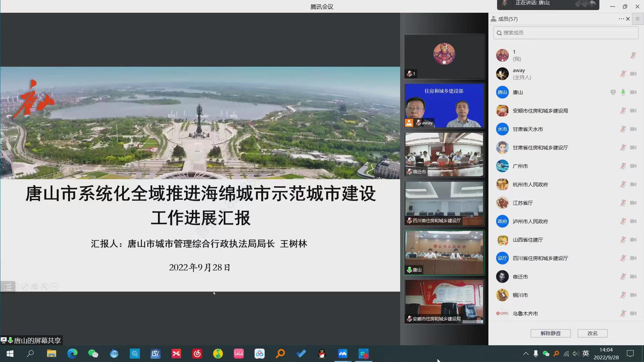This screenshot has width=644, height=362.
Task: Select 山西省住建厅 in the member list
Action: pyautogui.click(x=566, y=240)
